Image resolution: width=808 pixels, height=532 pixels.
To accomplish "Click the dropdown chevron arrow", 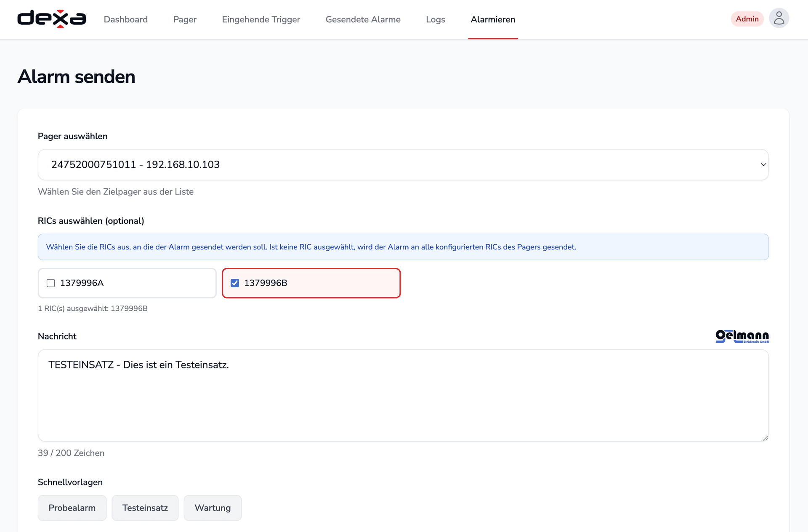I will 763,164.
